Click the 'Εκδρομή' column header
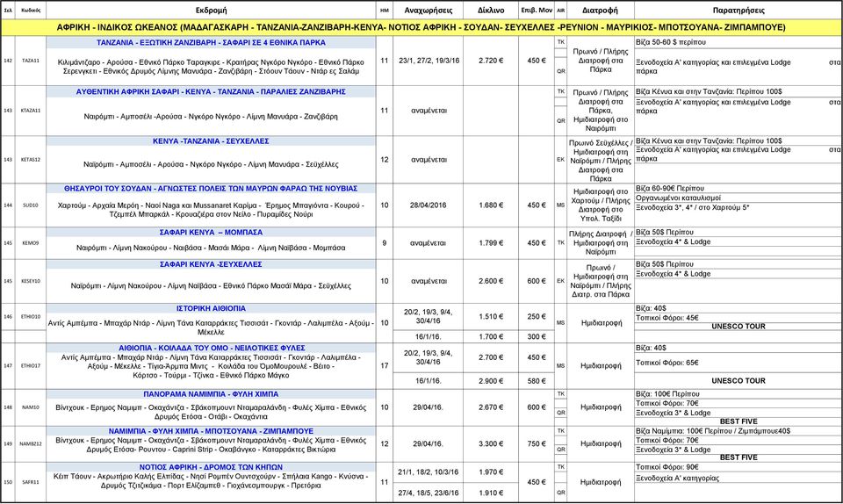Viewport: 843px width, 504px height. pyautogui.click(x=211, y=11)
